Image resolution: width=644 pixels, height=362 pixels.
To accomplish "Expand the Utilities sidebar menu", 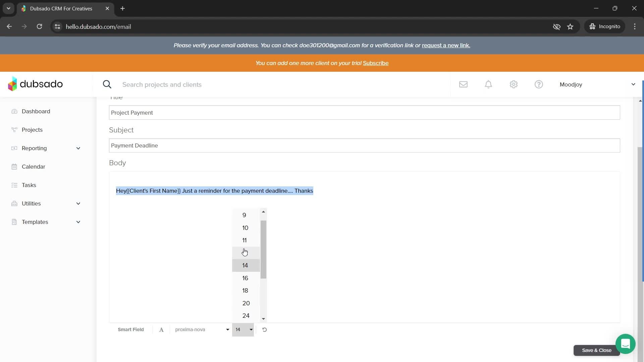I will point(46,203).
